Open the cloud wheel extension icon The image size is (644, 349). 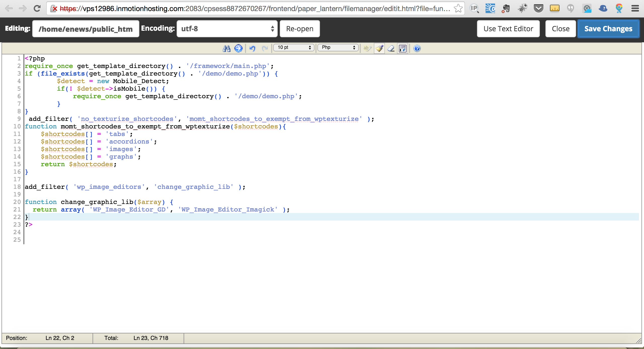587,9
